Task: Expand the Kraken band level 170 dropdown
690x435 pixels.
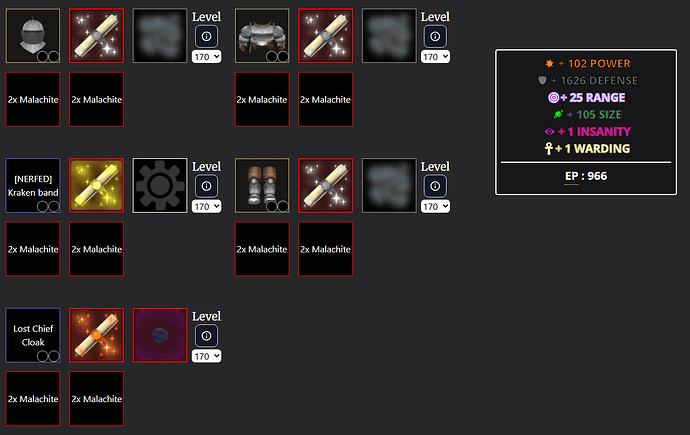Action: (x=206, y=207)
